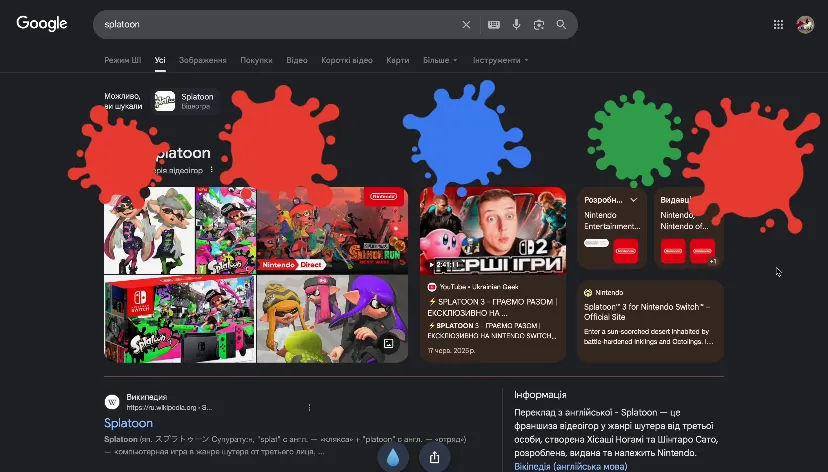
Task: Expand the 'Розробн...' card chevron
Action: (634, 200)
